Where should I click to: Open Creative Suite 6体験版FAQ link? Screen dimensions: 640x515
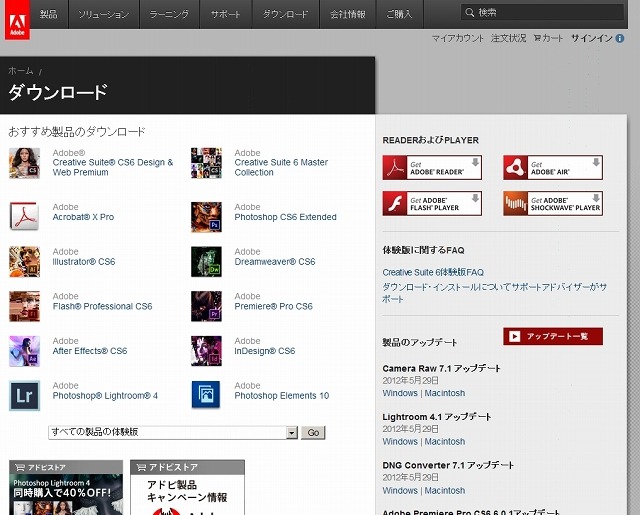(x=433, y=272)
